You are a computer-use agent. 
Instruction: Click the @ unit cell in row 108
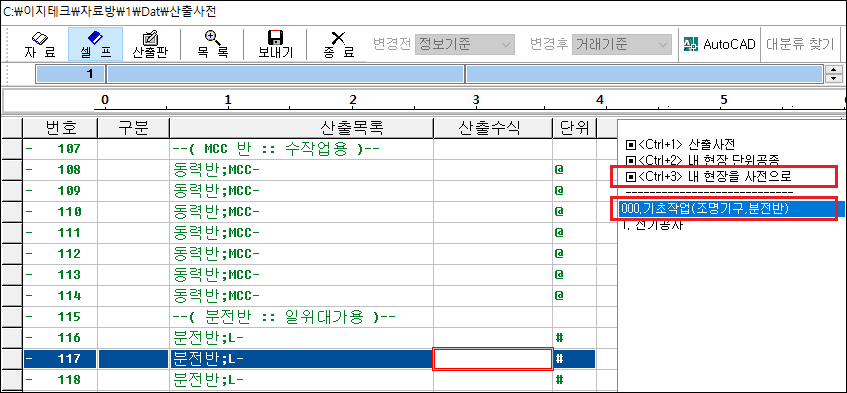574,170
